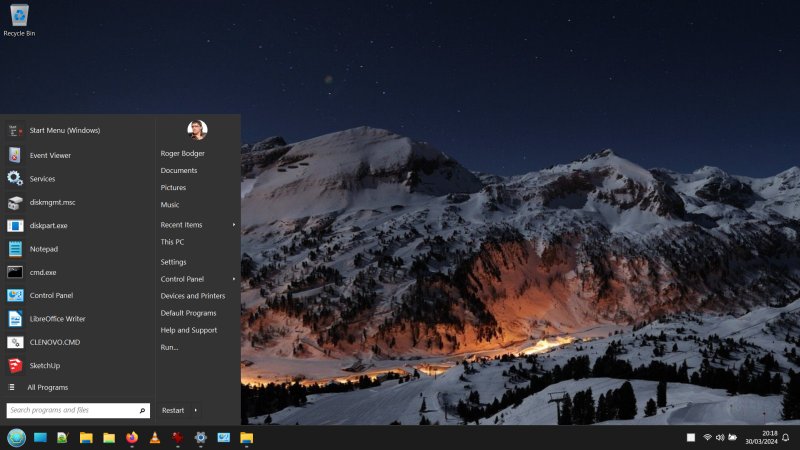This screenshot has height=450, width=800.
Task: Expand the Recent Items submenu arrow
Action: point(234,225)
